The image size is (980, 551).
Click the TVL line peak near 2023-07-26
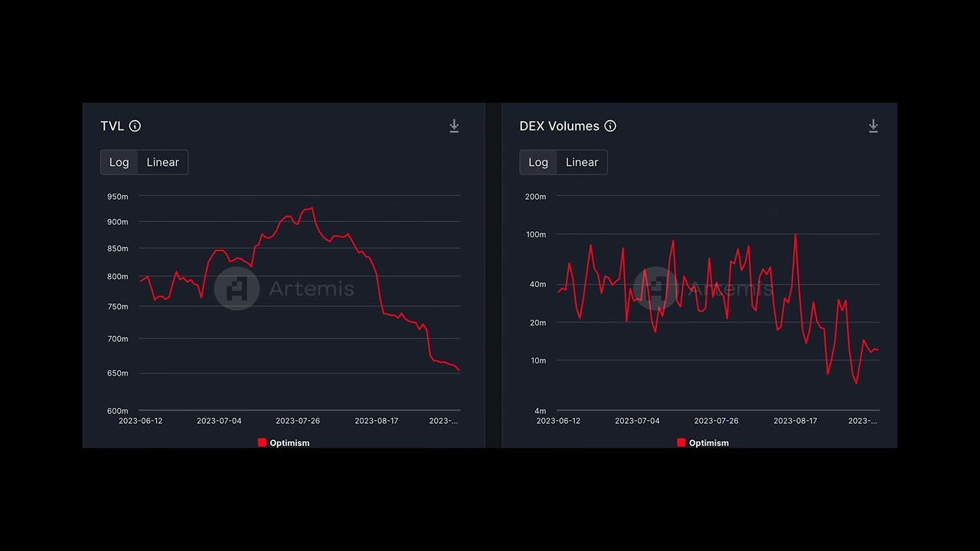[312, 208]
